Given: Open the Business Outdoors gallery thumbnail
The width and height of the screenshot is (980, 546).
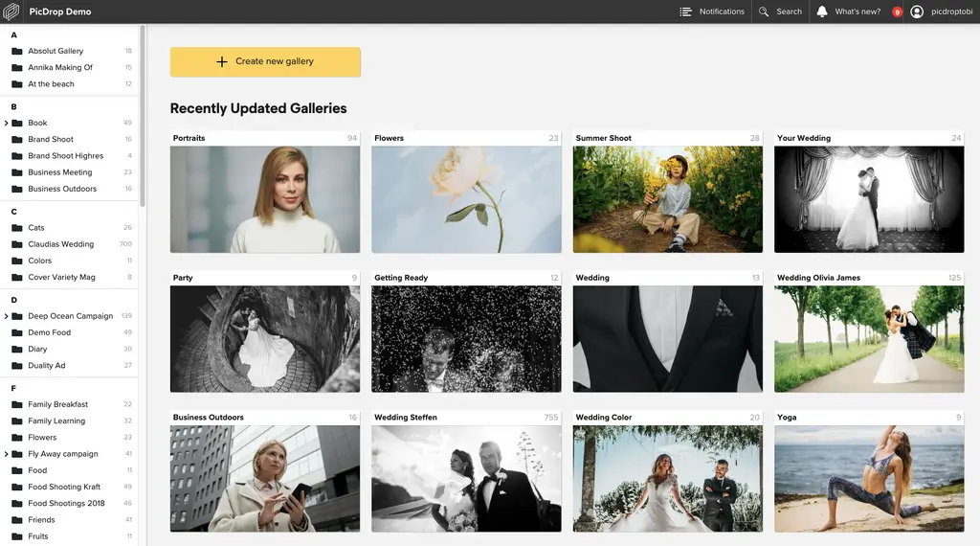Looking at the screenshot, I should (265, 478).
